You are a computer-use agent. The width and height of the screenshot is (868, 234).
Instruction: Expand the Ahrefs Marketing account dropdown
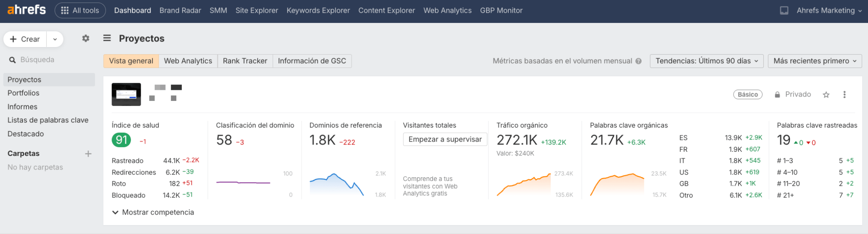829,11
